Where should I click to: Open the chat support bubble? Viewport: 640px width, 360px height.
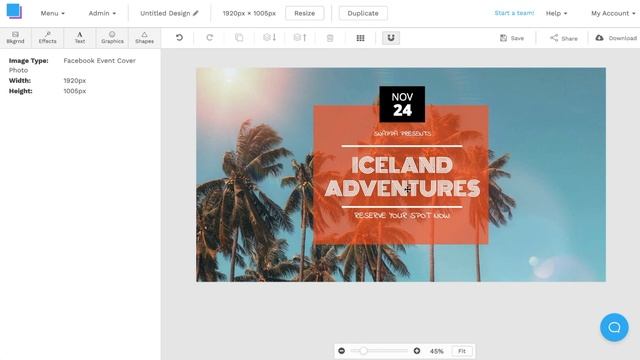tap(614, 327)
